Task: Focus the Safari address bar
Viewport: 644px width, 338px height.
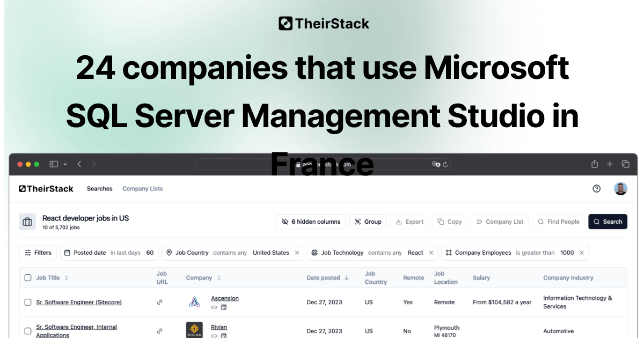Action: pyautogui.click(x=324, y=164)
